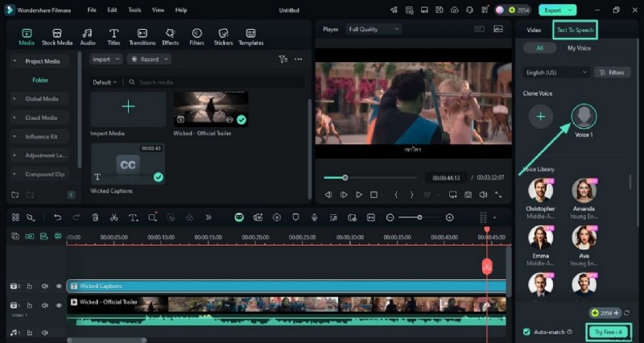This screenshot has width=644, height=343.
Task: Select the Voice 1 cloned voice
Action: coord(584,117)
